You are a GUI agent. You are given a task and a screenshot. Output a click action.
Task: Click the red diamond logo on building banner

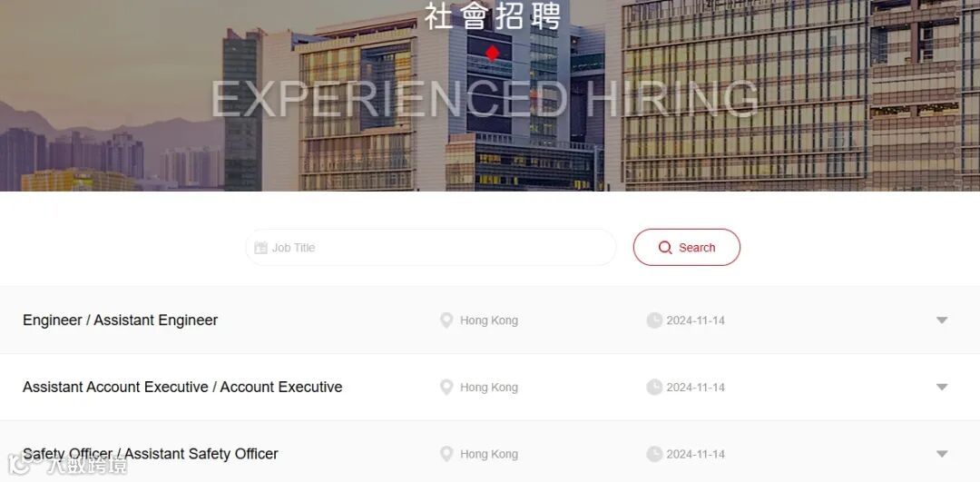pyautogui.click(x=493, y=54)
